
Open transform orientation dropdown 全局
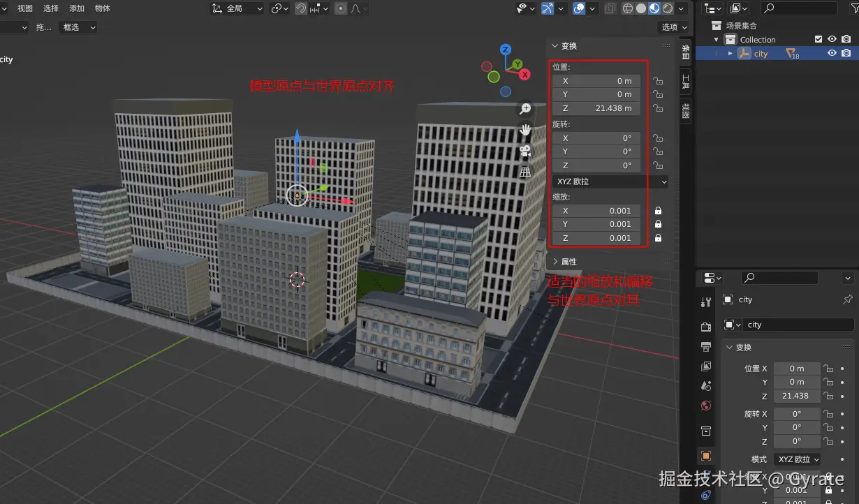[x=238, y=8]
